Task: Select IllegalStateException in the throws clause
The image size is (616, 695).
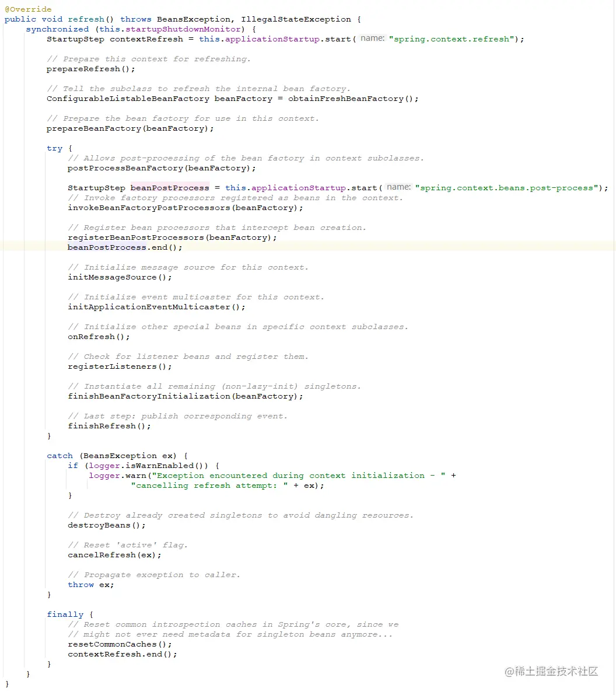Action: pos(296,19)
